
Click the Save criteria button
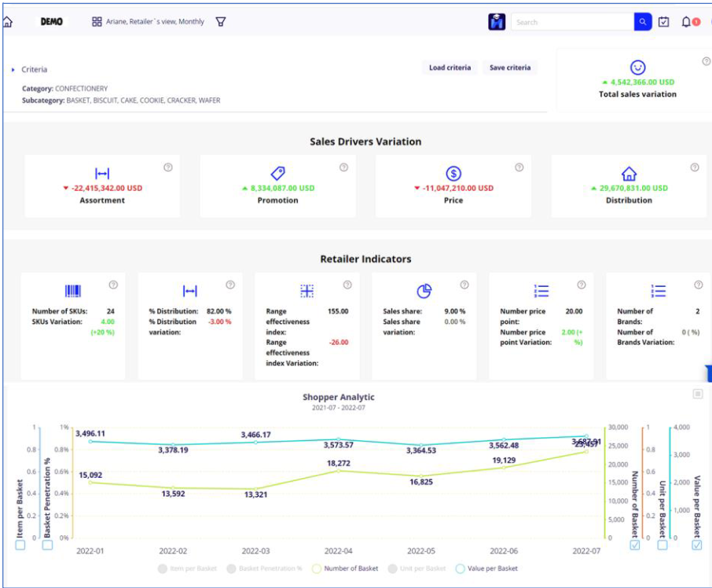coord(509,68)
